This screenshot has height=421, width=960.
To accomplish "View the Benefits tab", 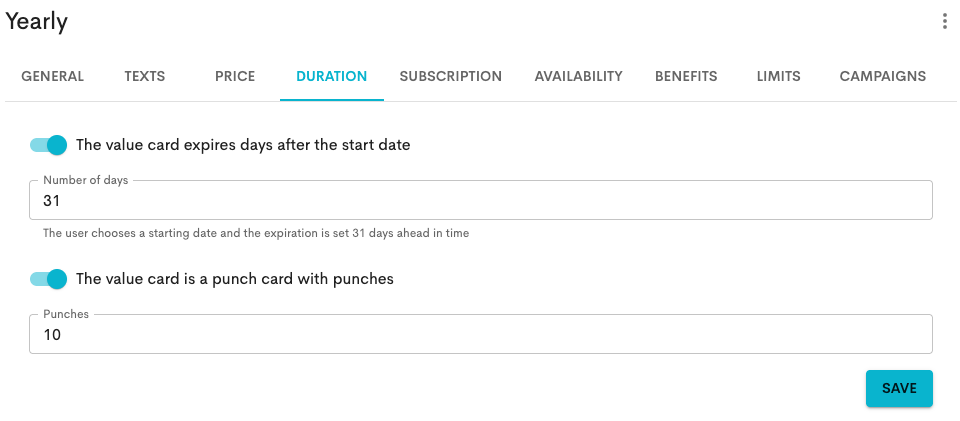I will click(686, 76).
